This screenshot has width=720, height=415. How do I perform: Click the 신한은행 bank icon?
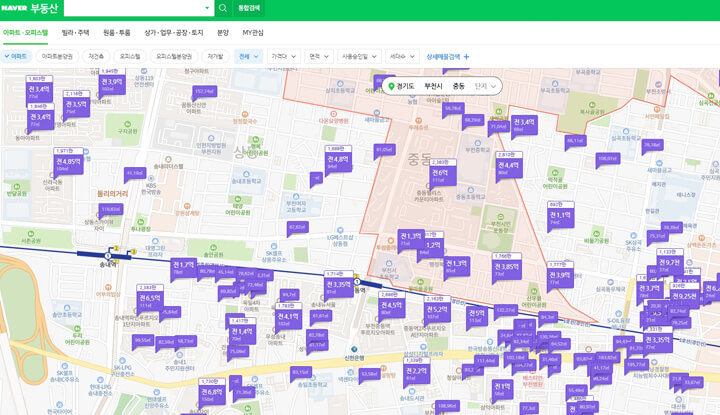(354, 350)
